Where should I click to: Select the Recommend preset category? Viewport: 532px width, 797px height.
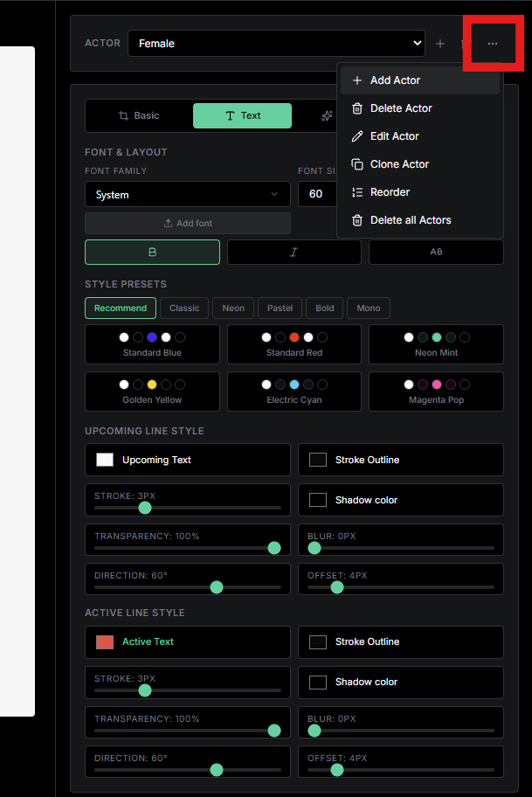(x=121, y=308)
